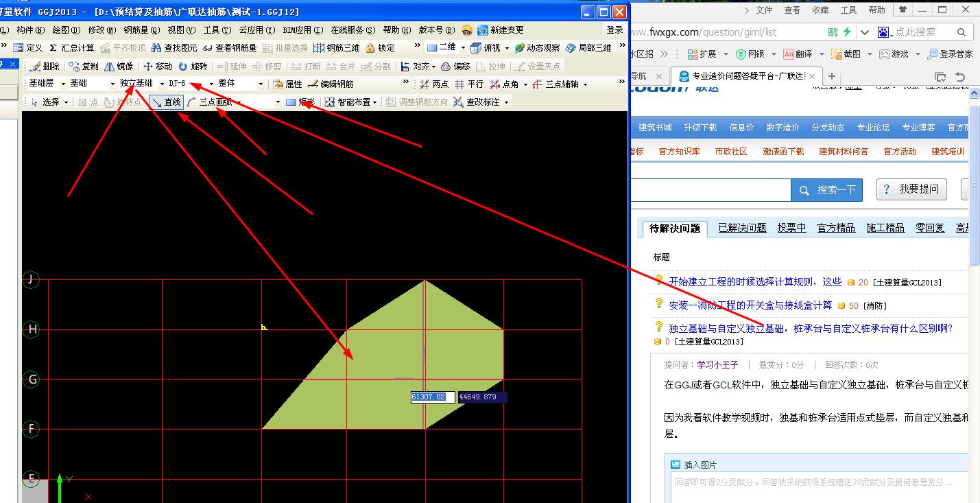This screenshot has width=980, height=503.
Task: Expand the 三点辅轴 auxiliary axis dropdown
Action: click(x=585, y=84)
